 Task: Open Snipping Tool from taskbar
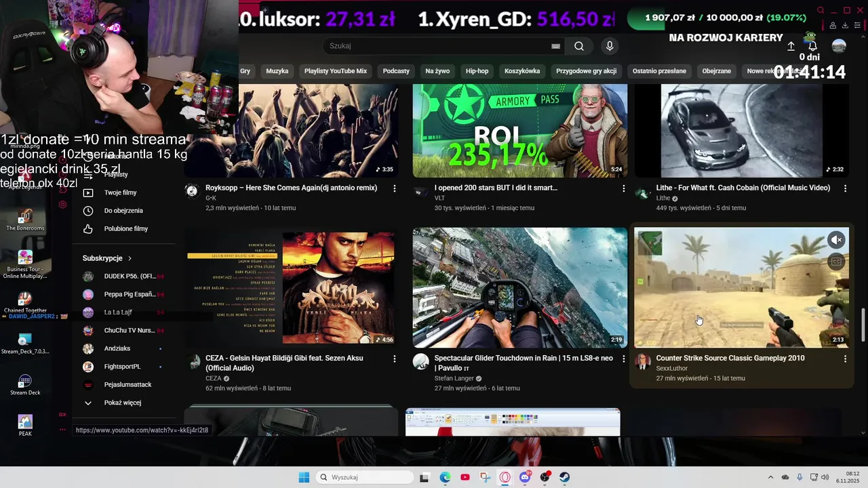pos(485,477)
